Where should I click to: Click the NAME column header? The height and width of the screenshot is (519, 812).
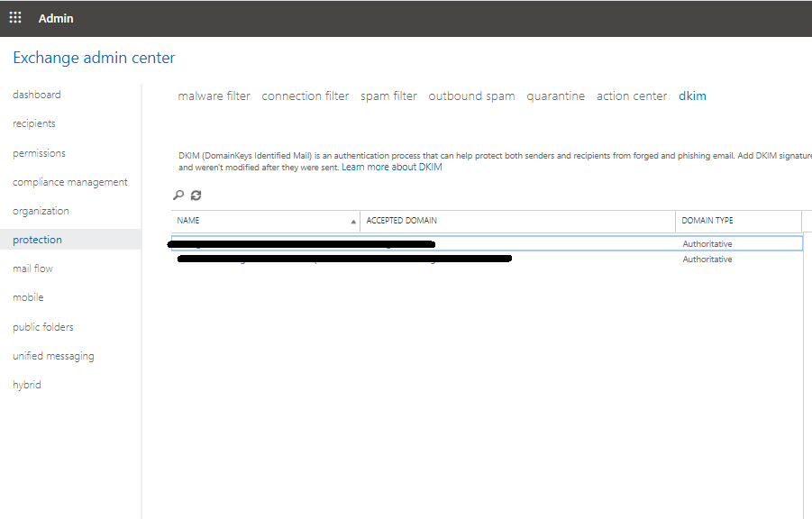coord(266,221)
